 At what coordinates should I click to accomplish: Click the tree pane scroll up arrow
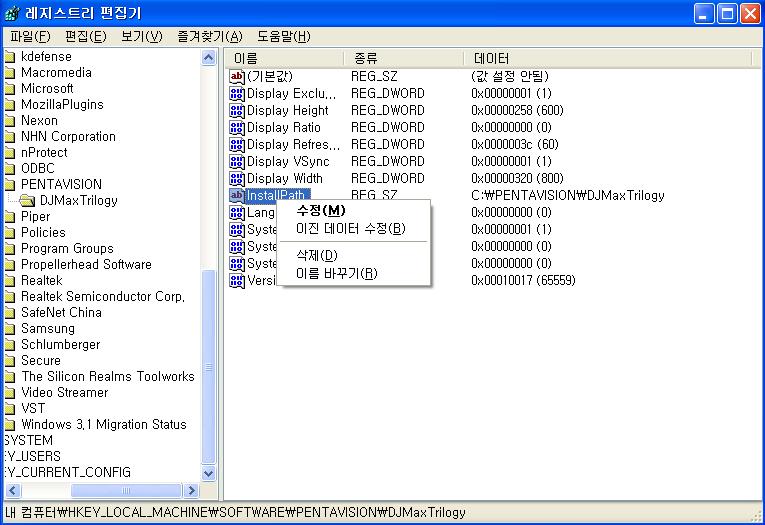[209, 58]
